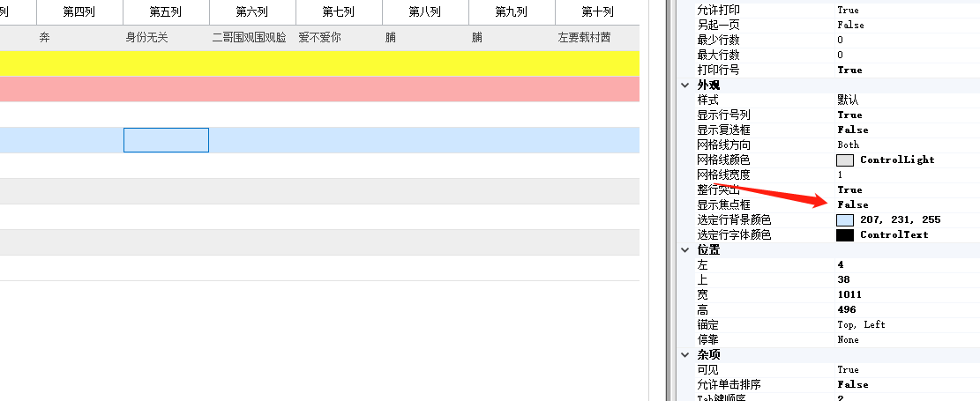This screenshot has width=980, height=401.
Task: Edit the 宽 value 1011
Action: (849, 295)
